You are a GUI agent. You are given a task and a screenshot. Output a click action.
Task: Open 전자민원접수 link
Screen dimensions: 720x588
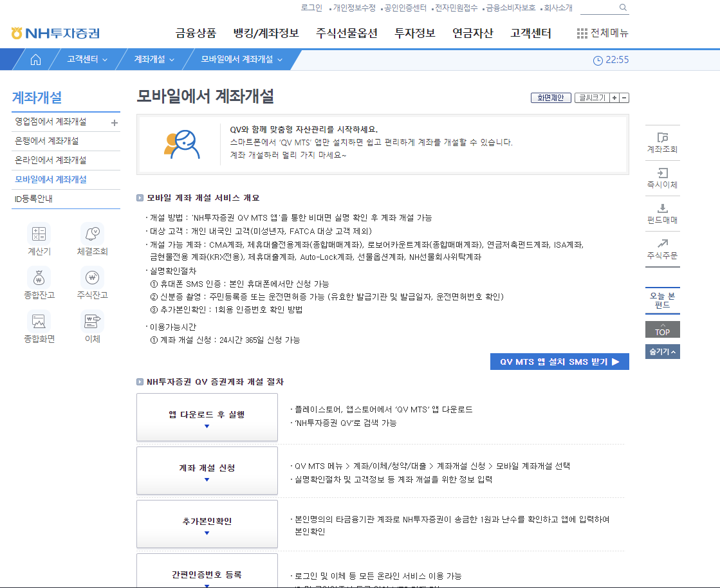(456, 8)
